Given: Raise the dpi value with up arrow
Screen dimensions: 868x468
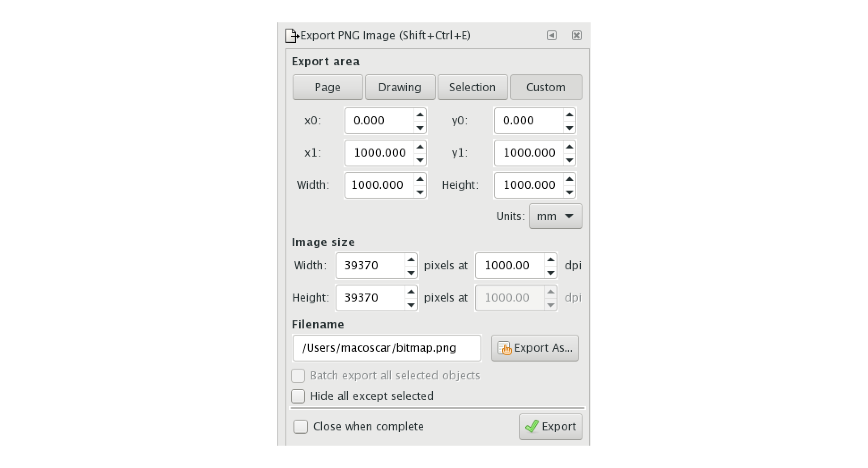Looking at the screenshot, I should [x=550, y=260].
